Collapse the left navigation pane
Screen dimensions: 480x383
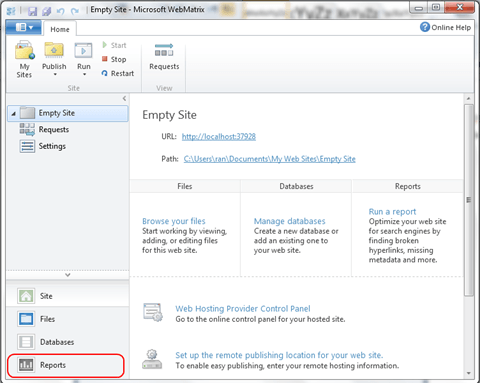(x=124, y=98)
